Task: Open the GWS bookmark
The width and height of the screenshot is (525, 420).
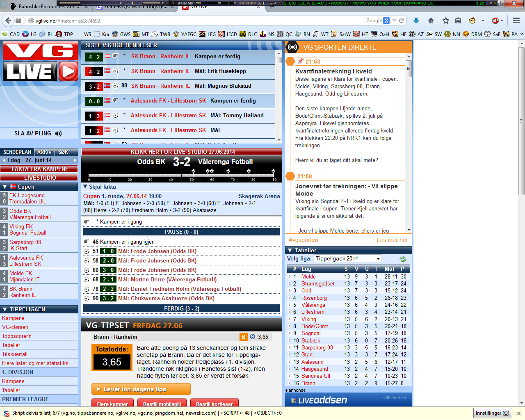Action: (x=121, y=34)
